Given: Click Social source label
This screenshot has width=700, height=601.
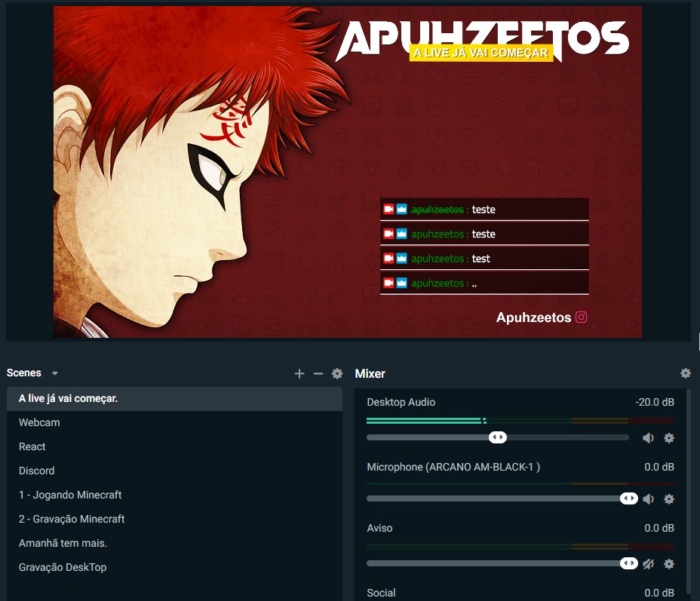Looking at the screenshot, I should click(381, 593).
